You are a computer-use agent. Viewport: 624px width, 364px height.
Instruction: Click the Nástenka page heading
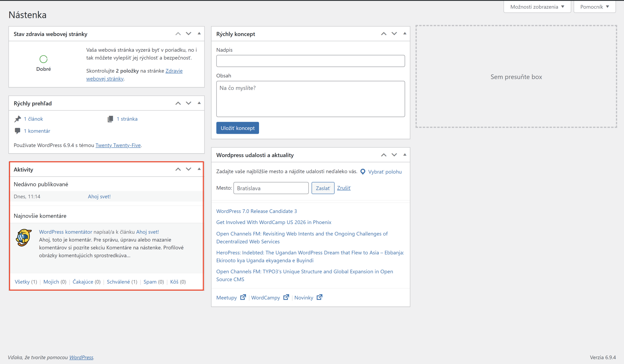coord(27,15)
